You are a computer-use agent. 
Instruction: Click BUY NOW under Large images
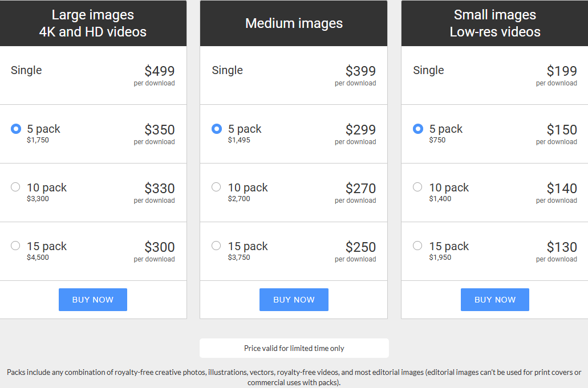(x=92, y=299)
